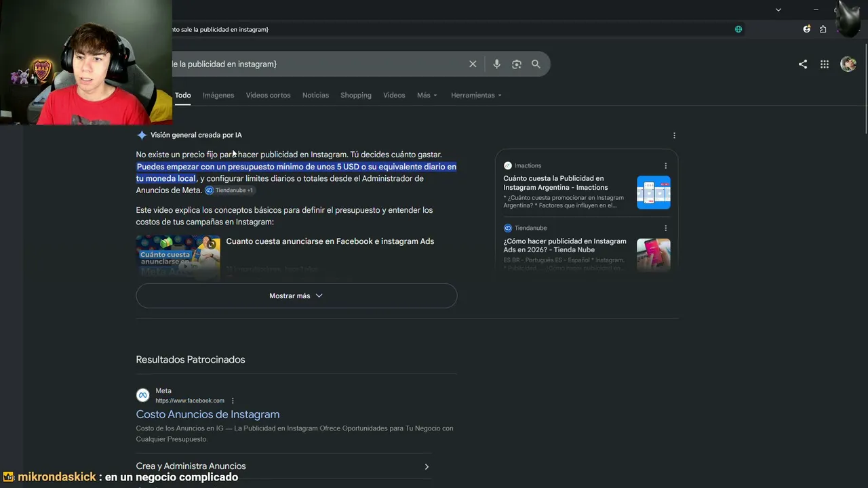868x488 pixels.
Task: Switch to the Videos tab
Action: [x=394, y=96]
